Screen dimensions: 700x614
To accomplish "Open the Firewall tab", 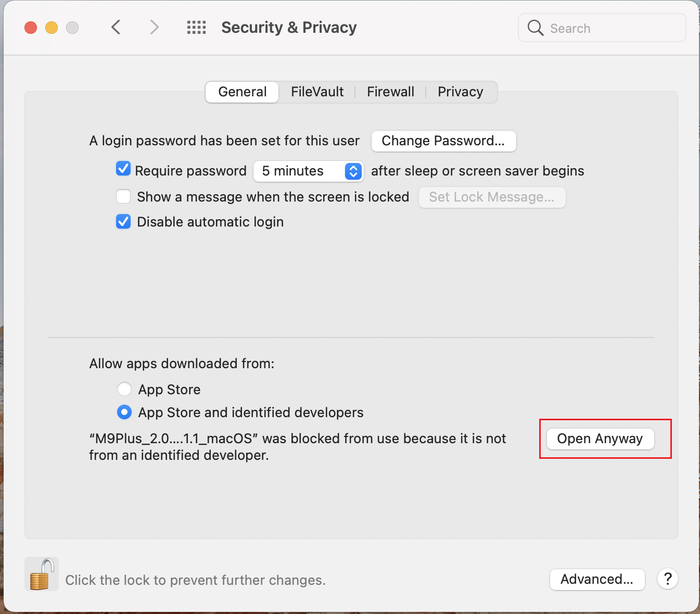I will 390,92.
